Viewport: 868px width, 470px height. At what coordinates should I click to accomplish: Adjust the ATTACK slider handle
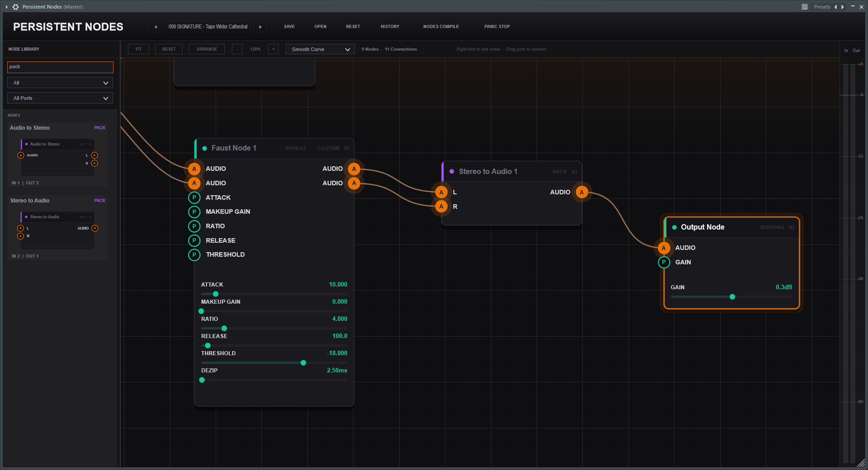(216, 294)
